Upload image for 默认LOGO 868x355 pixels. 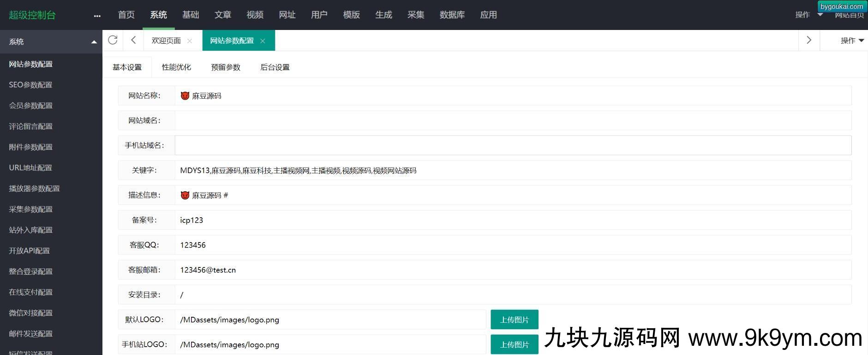click(514, 319)
